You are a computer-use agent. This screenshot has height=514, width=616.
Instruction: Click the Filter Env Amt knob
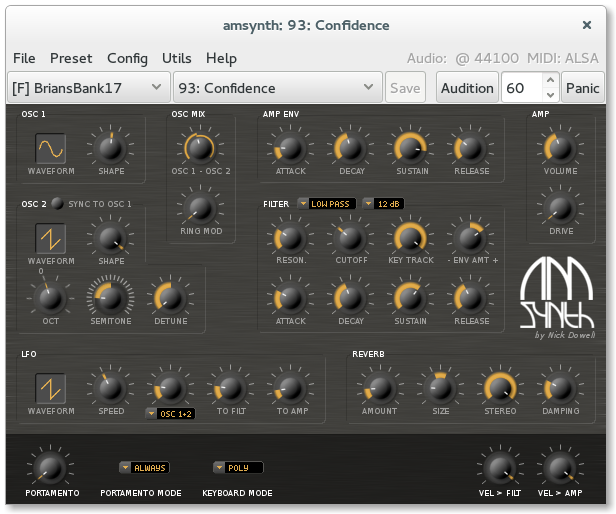(x=471, y=238)
